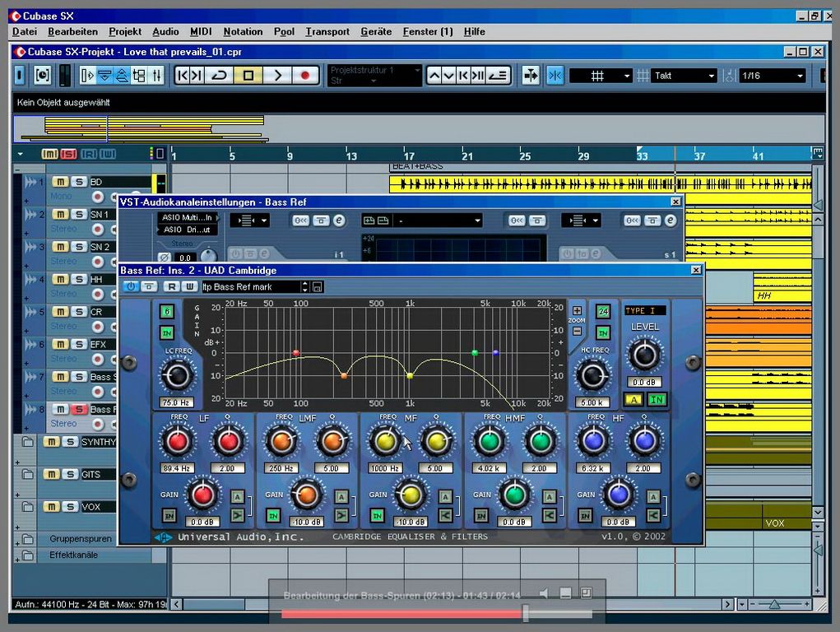Open the Bearbeiten menu
This screenshot has height=632, width=840.
click(x=73, y=31)
